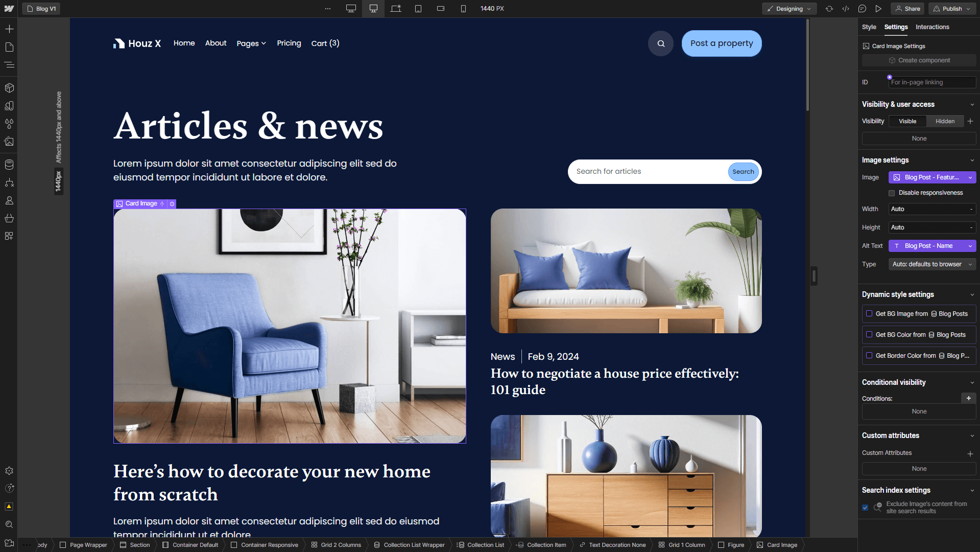Image resolution: width=980 pixels, height=552 pixels.
Task: Select the larger desktop breakpoint icon
Action: (351, 9)
